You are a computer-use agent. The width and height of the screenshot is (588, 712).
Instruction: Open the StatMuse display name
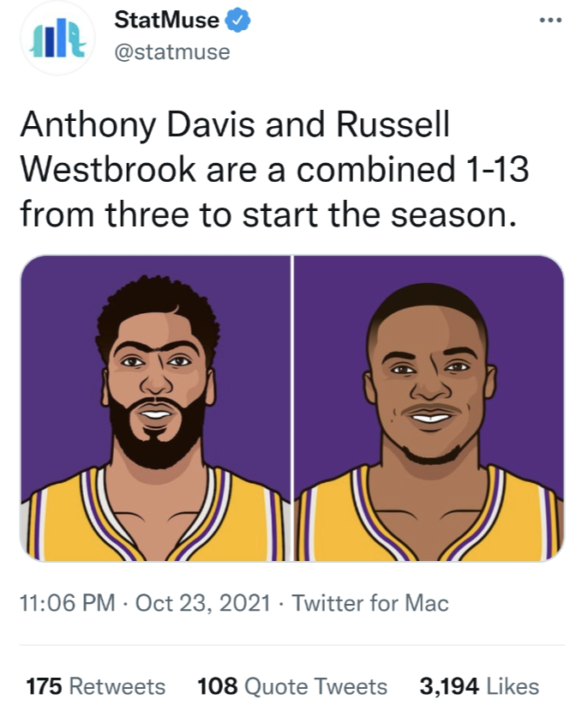(166, 20)
